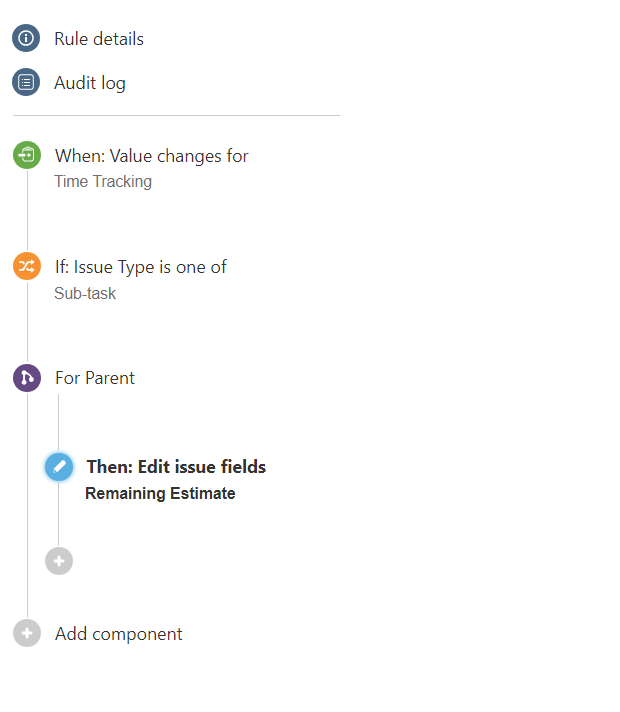Image resolution: width=620 pixels, height=712 pixels.
Task: Open the 'If: Issue Type is one of' condition
Action: click(141, 267)
